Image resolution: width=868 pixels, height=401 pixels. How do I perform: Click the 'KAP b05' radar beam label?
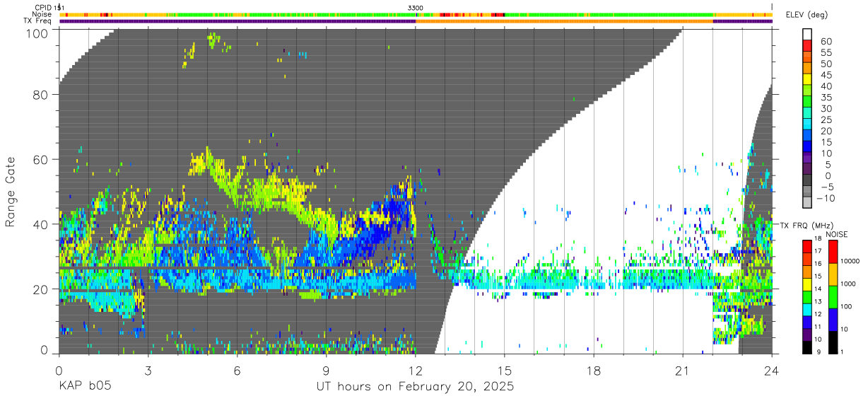pos(85,387)
